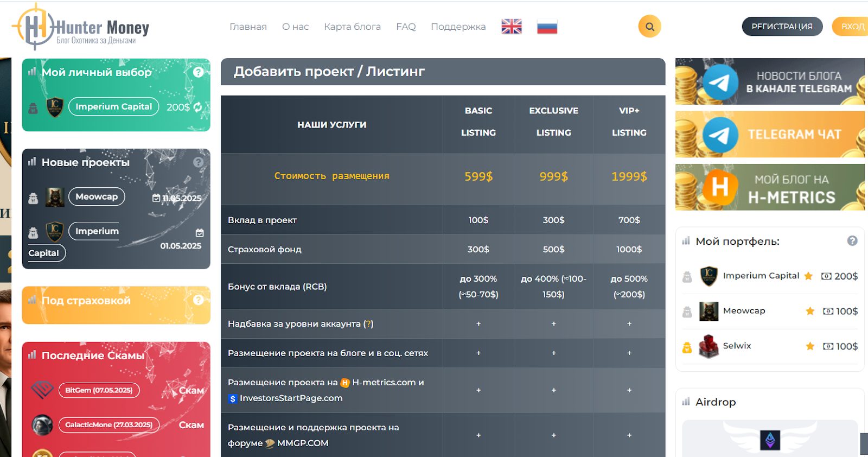The height and width of the screenshot is (457, 868).
Task: Open Selwix in Мой портфель
Action: (x=737, y=346)
